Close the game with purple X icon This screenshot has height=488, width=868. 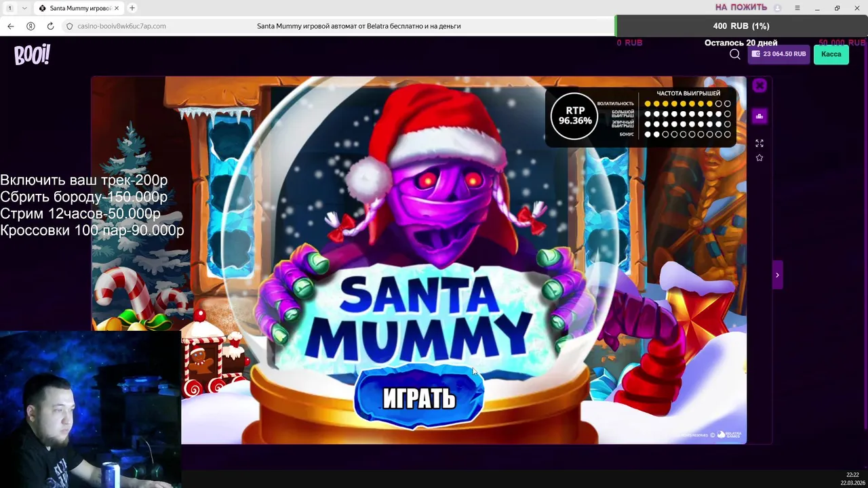[759, 85]
